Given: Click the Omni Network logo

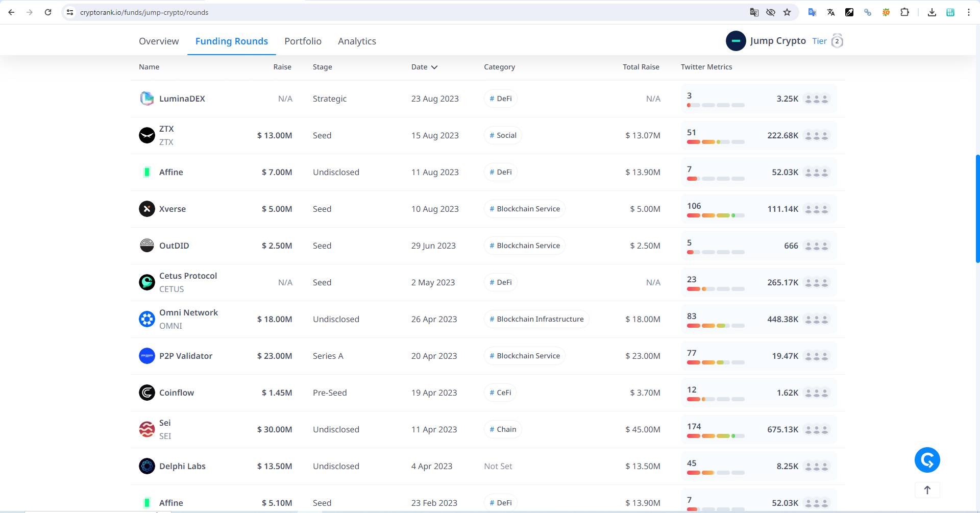Looking at the screenshot, I should (x=147, y=319).
